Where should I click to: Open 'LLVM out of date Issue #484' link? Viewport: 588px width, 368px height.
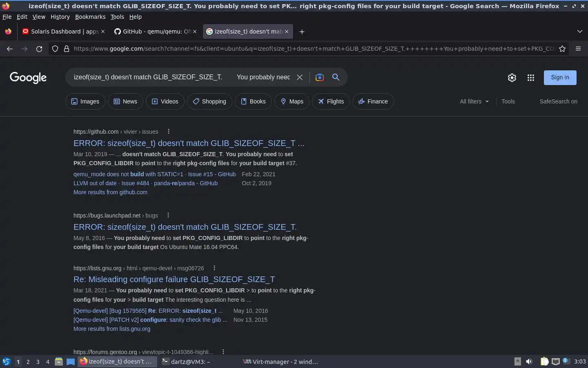point(145,183)
